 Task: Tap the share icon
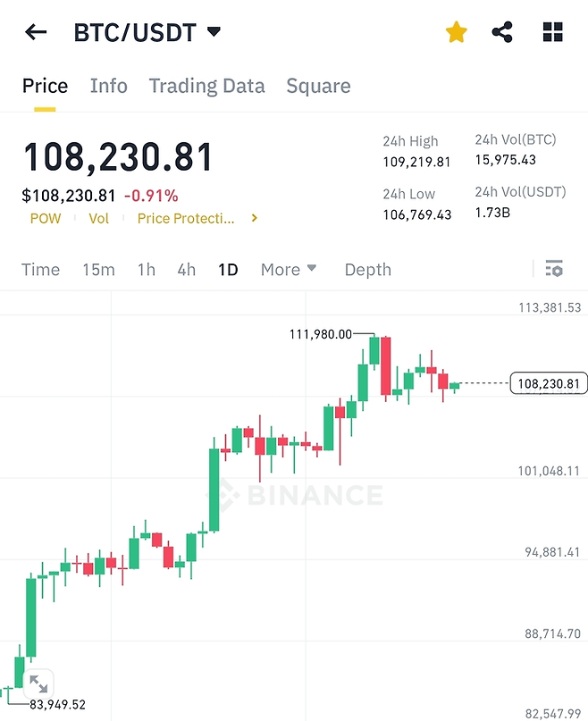(x=502, y=33)
